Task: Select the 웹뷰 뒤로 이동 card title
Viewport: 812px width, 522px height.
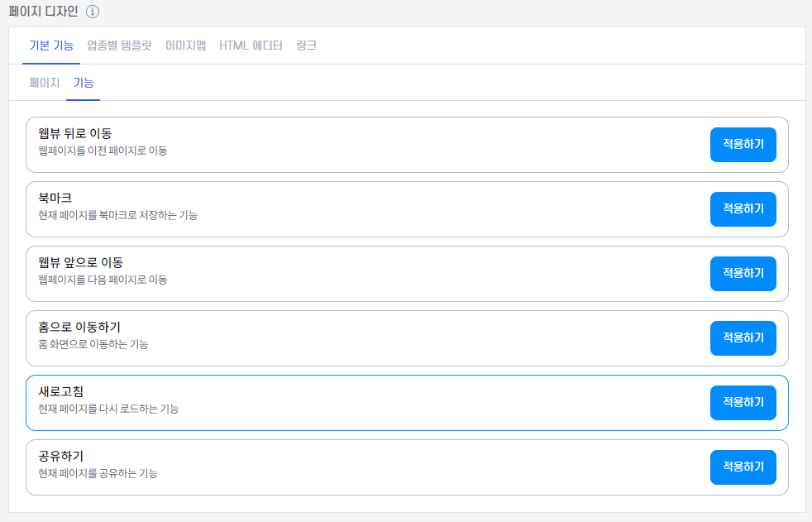Action: 75,133
